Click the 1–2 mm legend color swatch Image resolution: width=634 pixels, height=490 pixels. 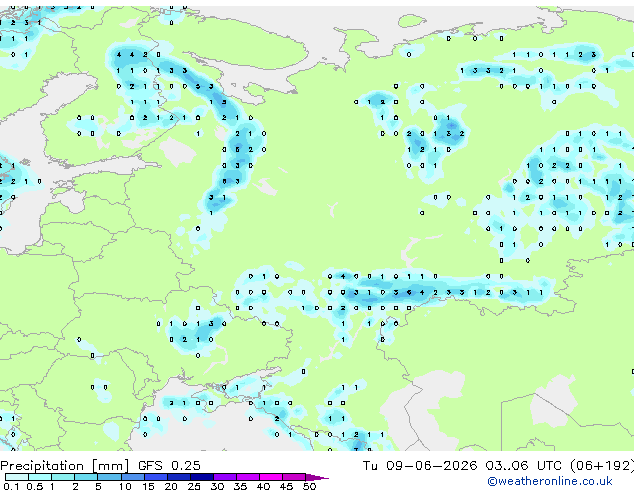(63, 477)
